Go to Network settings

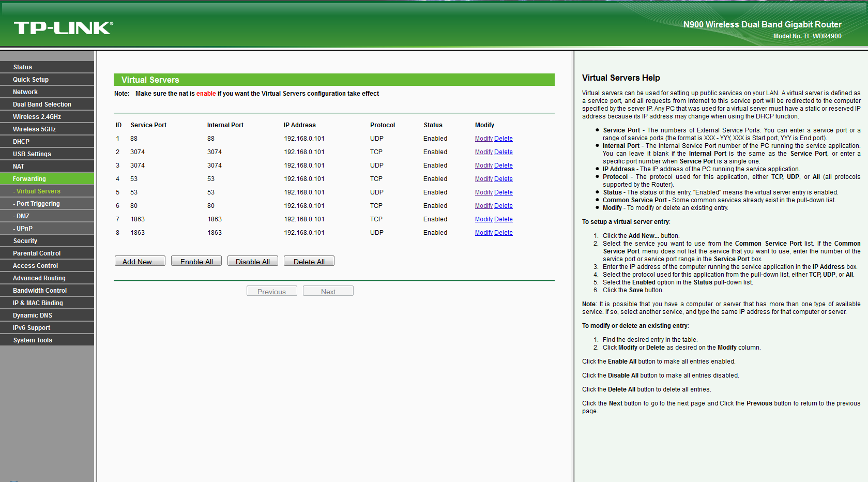tap(47, 92)
